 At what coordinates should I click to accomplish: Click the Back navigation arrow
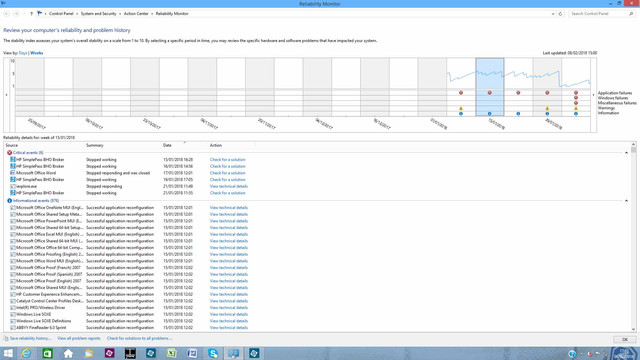(x=7, y=14)
